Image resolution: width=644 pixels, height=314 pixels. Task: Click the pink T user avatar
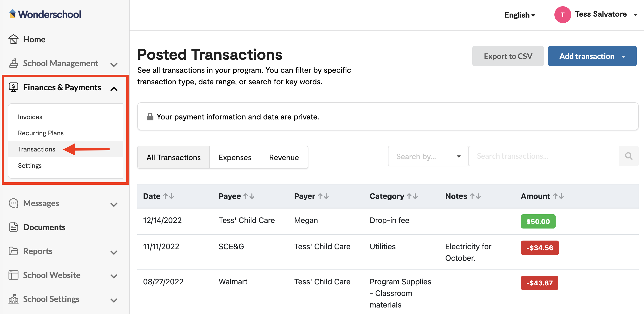[x=563, y=14]
